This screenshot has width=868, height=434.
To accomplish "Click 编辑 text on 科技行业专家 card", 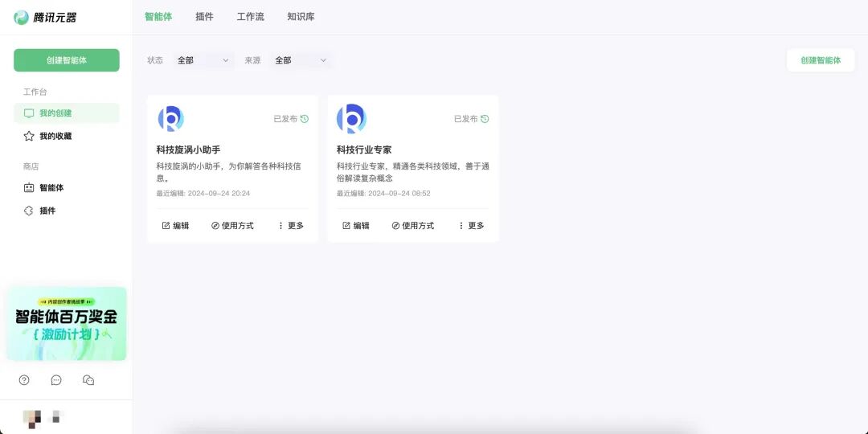I will point(362,225).
